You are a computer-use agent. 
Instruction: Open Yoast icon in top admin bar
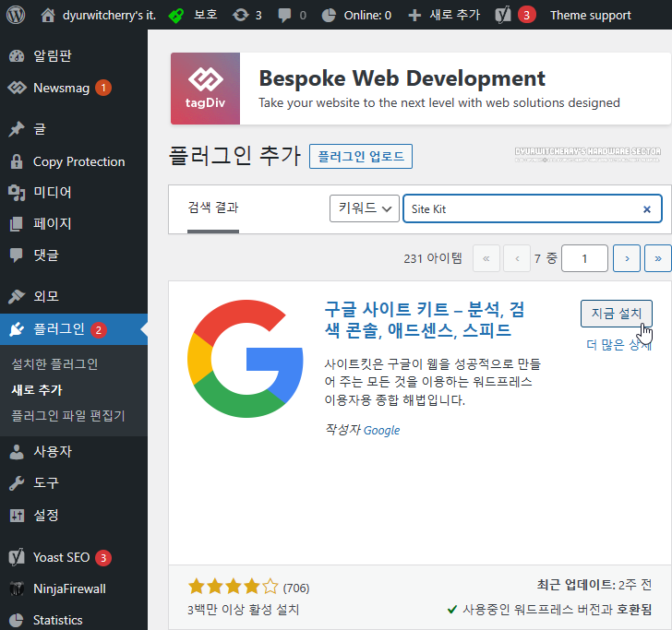pyautogui.click(x=503, y=16)
